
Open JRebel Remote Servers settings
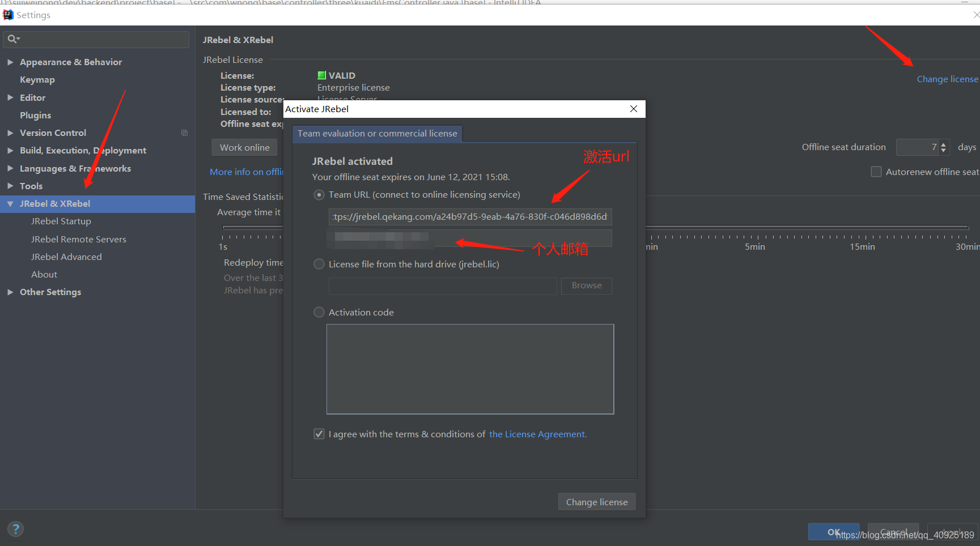(79, 239)
